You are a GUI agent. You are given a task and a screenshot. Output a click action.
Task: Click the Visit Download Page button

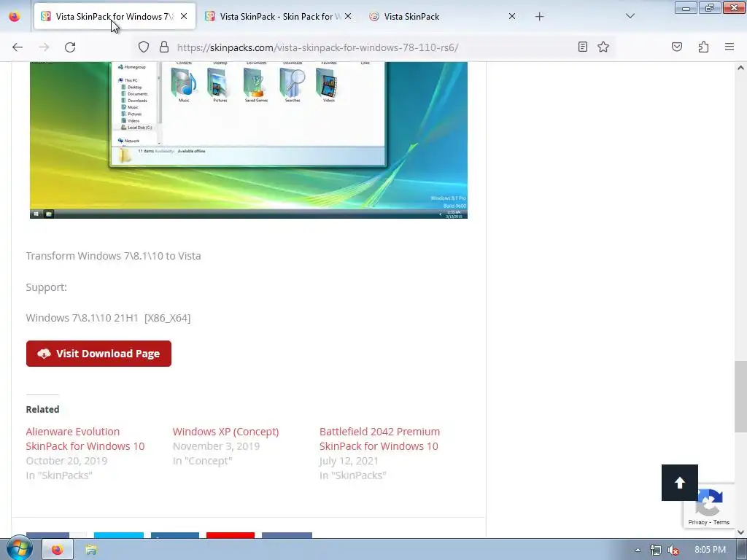point(98,354)
